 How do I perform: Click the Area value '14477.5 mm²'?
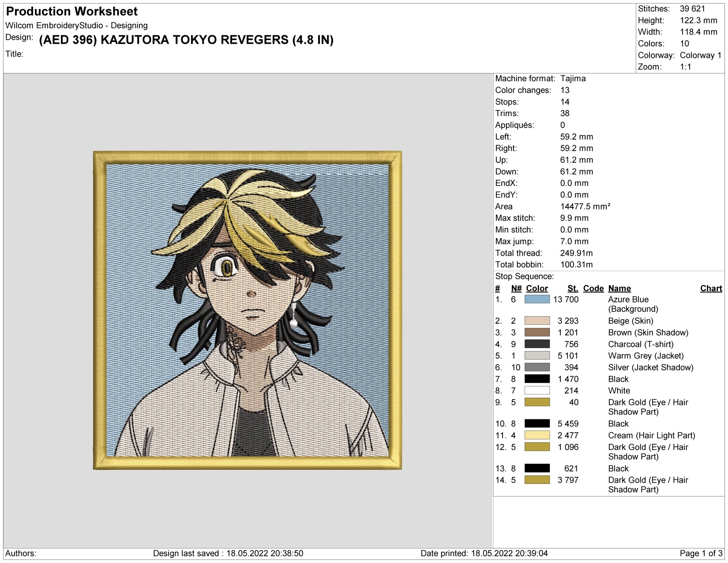tap(585, 206)
